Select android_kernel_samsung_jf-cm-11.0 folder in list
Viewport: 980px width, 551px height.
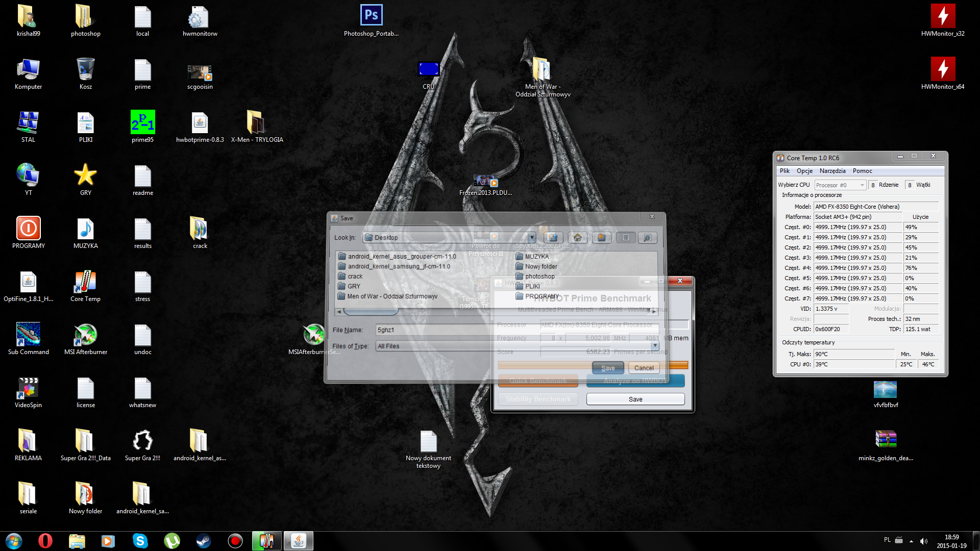394,266
